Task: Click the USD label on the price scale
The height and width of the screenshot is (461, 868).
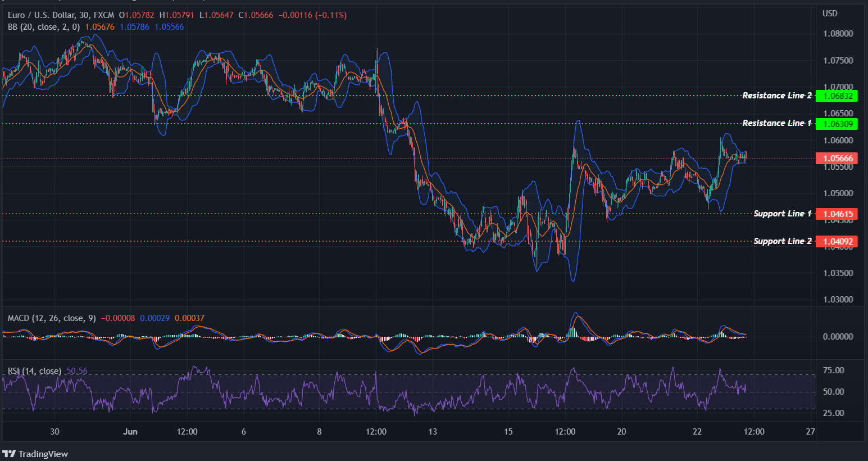Action: coord(829,13)
